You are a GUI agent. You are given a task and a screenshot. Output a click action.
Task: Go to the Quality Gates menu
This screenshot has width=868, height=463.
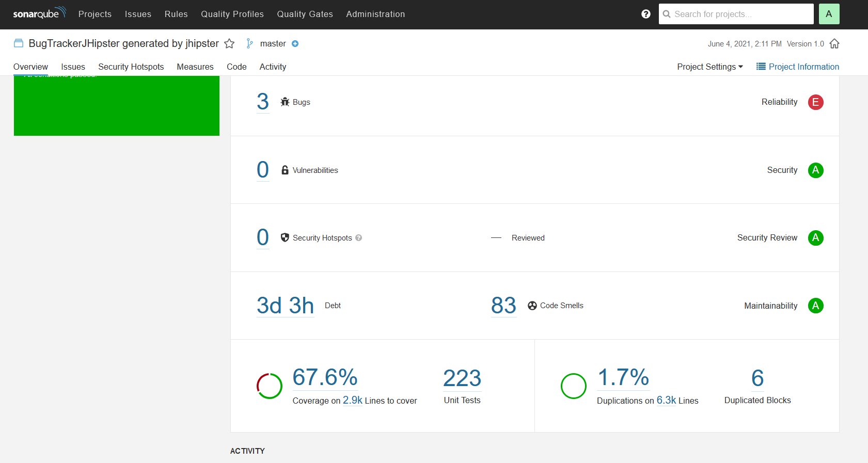point(305,14)
